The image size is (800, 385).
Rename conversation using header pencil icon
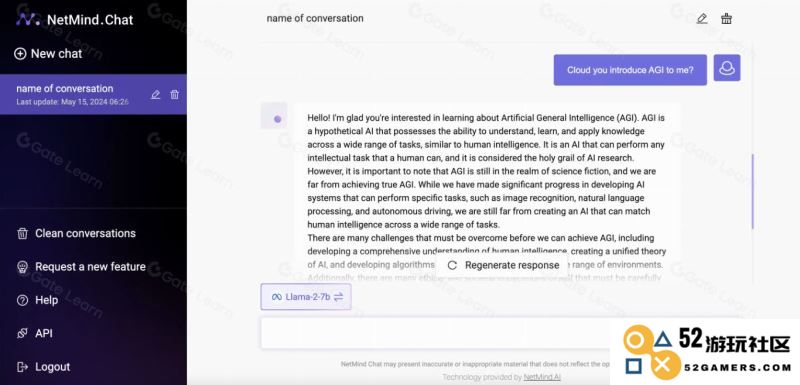(702, 19)
